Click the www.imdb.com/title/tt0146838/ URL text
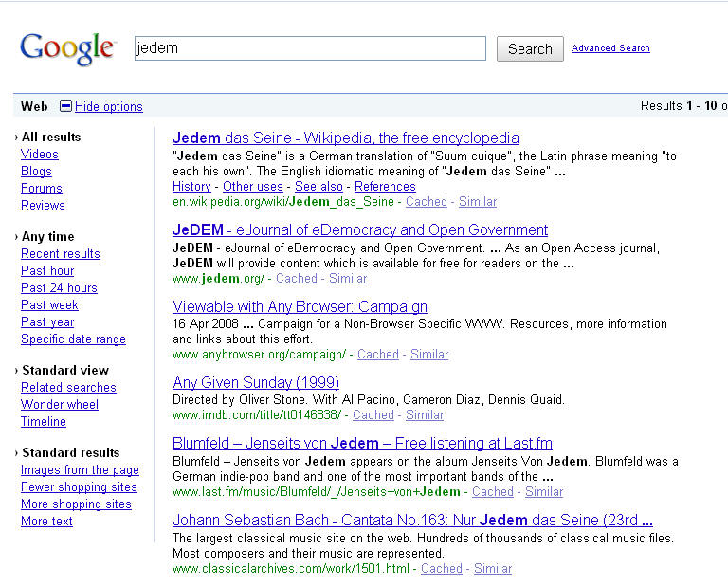The width and height of the screenshot is (728, 587). pyautogui.click(x=257, y=415)
